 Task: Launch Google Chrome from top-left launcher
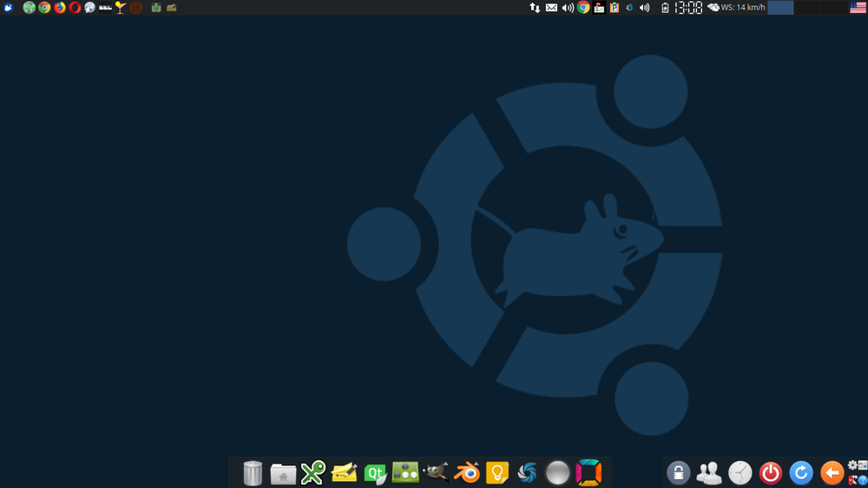(x=44, y=8)
